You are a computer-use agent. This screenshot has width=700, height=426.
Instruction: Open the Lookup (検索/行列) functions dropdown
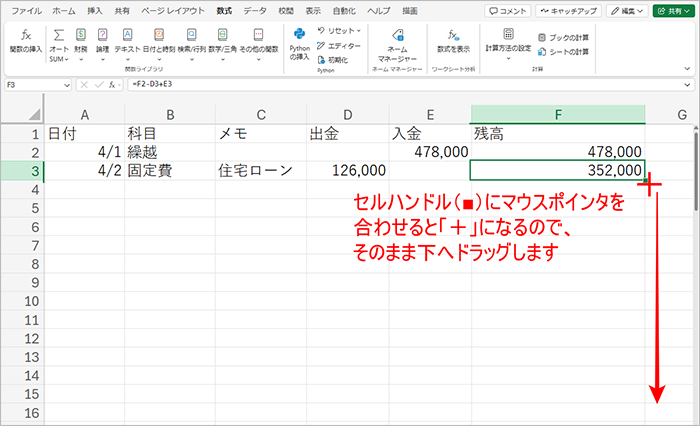[190, 40]
